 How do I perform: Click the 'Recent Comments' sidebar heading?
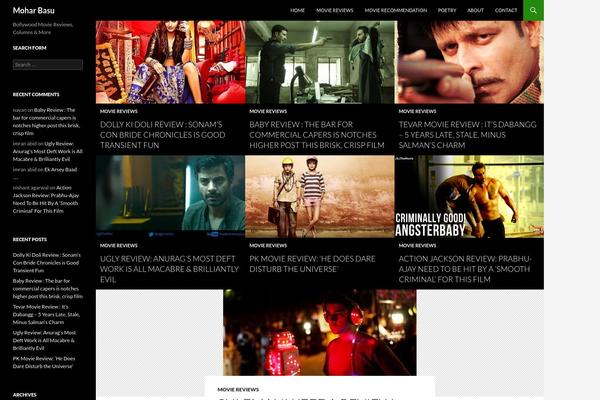pos(36,95)
